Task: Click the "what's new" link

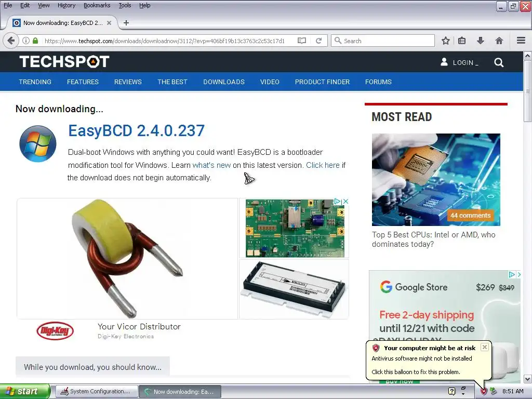Action: point(211,165)
